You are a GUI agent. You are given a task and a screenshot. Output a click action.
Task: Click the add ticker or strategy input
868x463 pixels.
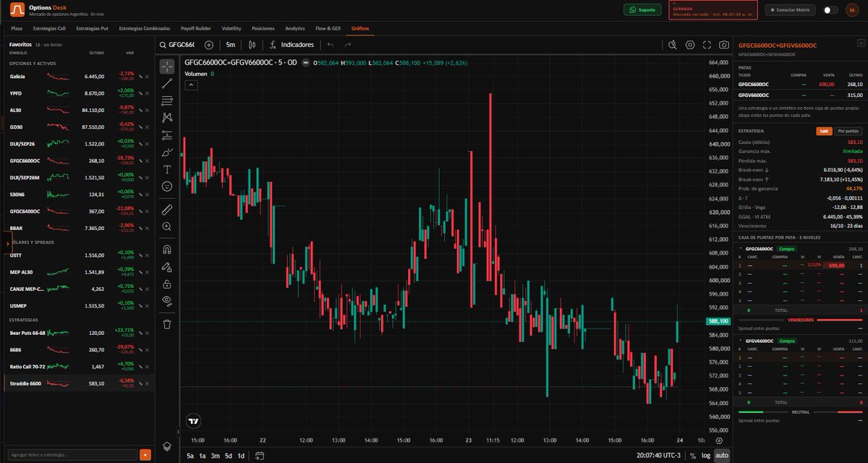point(74,454)
